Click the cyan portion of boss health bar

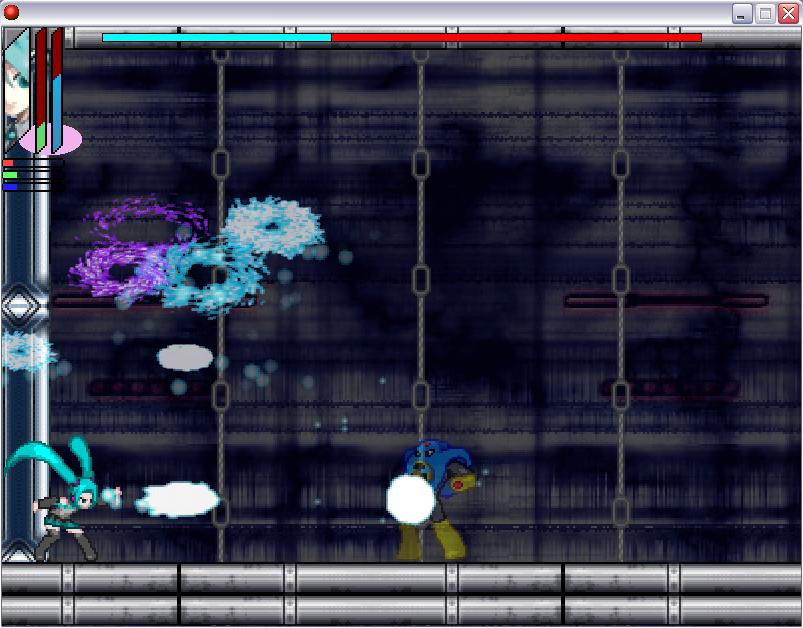[x=217, y=37]
